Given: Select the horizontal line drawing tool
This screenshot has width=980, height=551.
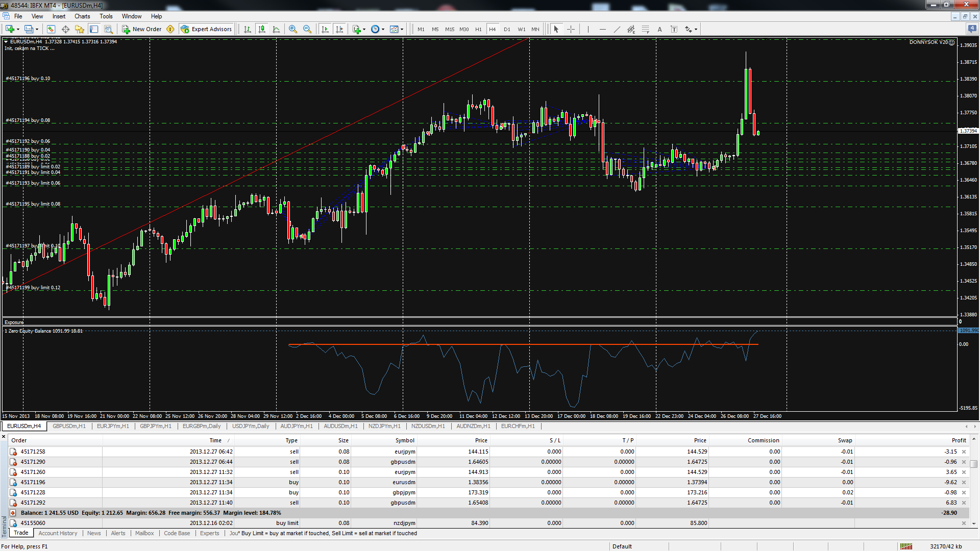Looking at the screenshot, I should pos(602,29).
